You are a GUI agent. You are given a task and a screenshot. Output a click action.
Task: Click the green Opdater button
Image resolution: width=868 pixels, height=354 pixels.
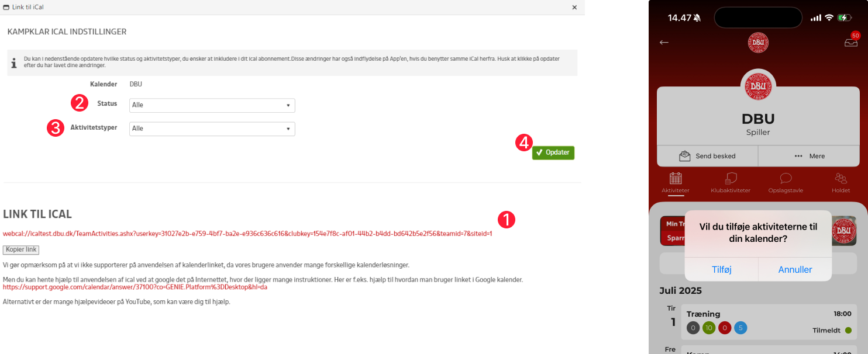pos(553,152)
